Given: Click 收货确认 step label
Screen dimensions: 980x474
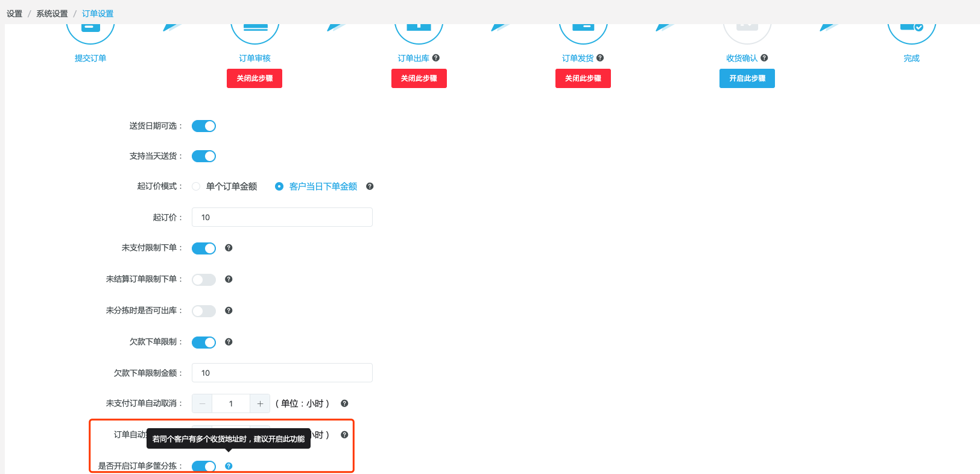Looking at the screenshot, I should [742, 58].
